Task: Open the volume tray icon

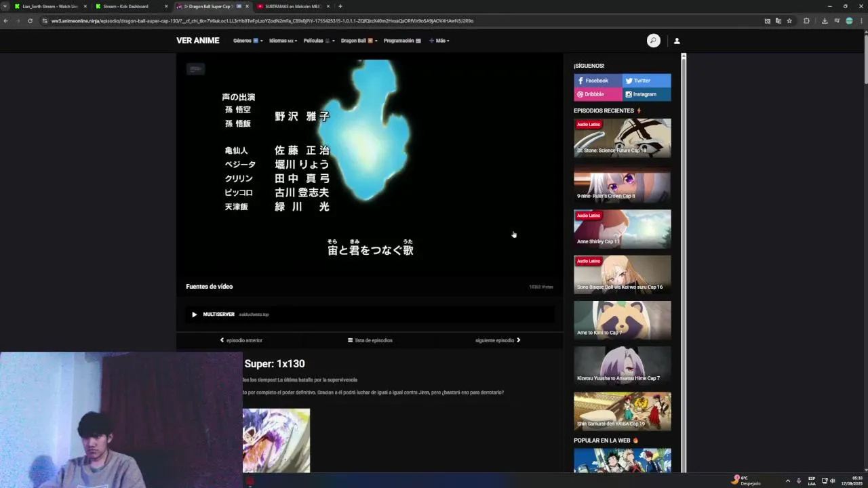Action: coord(832,481)
